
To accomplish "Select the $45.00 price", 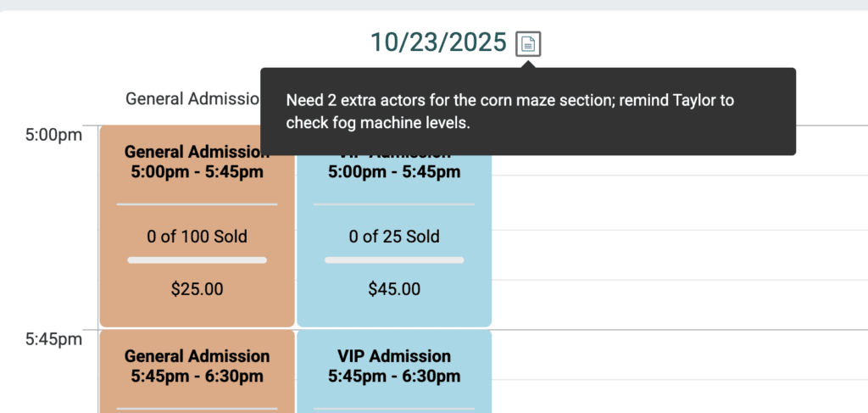I will pyautogui.click(x=394, y=288).
